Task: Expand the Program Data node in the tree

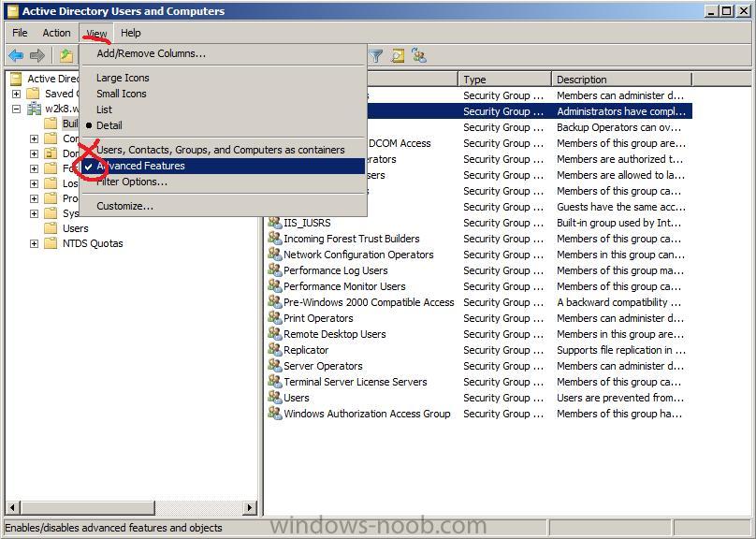Action: point(34,198)
